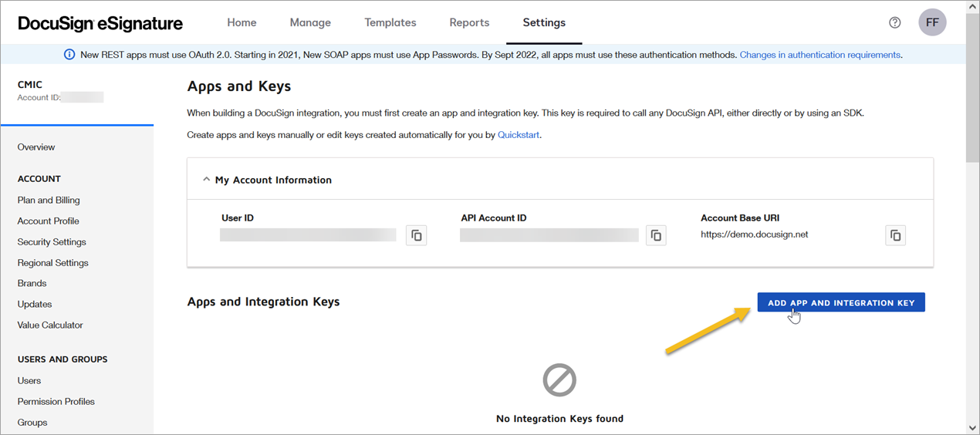Copy the API Account ID value
Image resolution: width=980 pixels, height=435 pixels.
click(x=656, y=235)
